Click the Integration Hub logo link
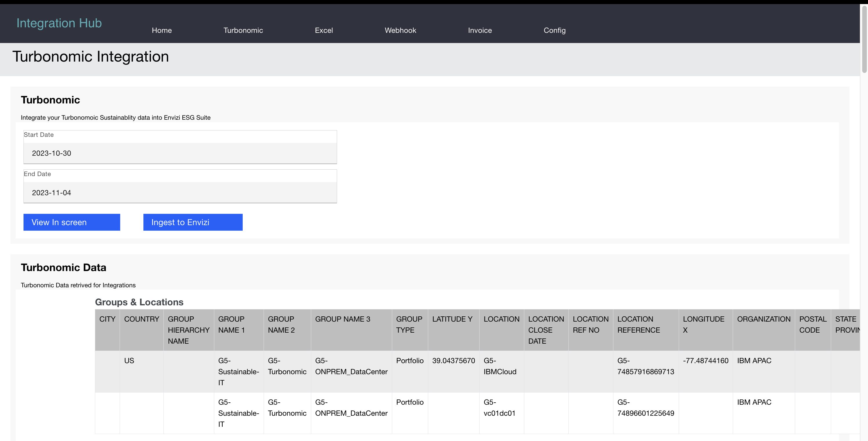 59,23
